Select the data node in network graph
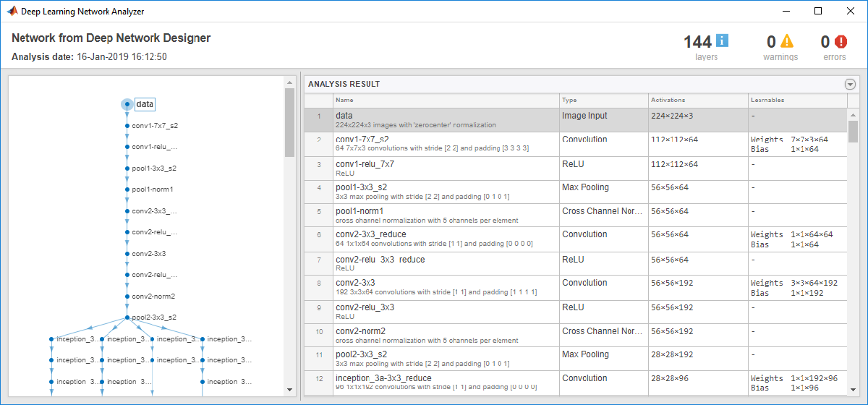The height and width of the screenshot is (405, 868). pyautogui.click(x=127, y=104)
